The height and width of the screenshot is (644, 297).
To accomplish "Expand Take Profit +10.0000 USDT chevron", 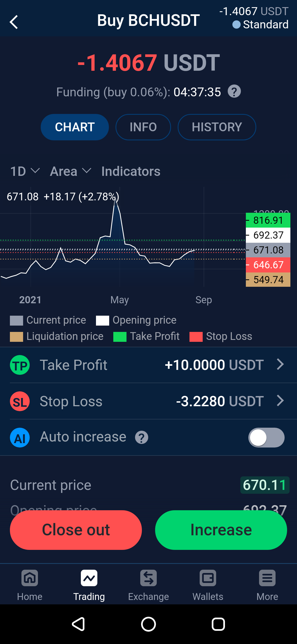I will [x=280, y=364].
